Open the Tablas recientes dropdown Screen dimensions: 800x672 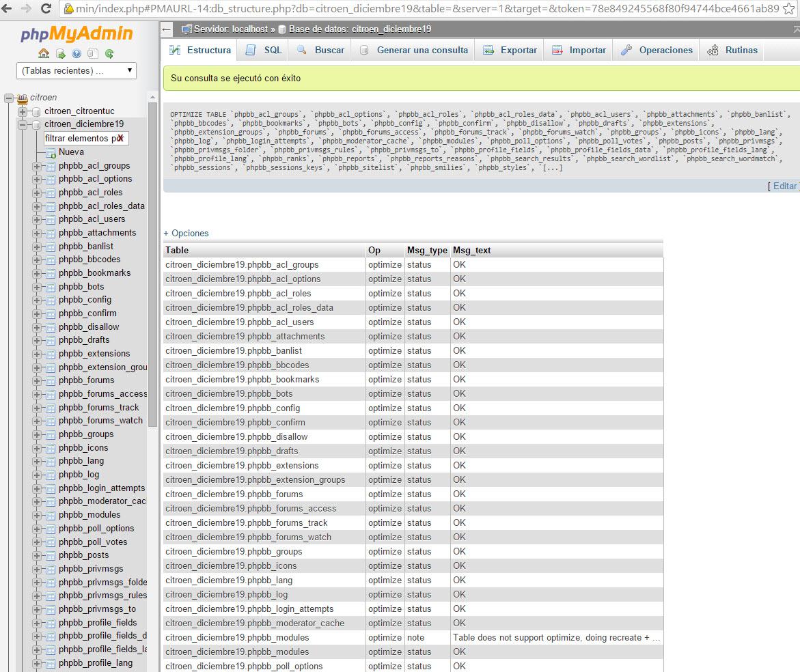point(77,71)
